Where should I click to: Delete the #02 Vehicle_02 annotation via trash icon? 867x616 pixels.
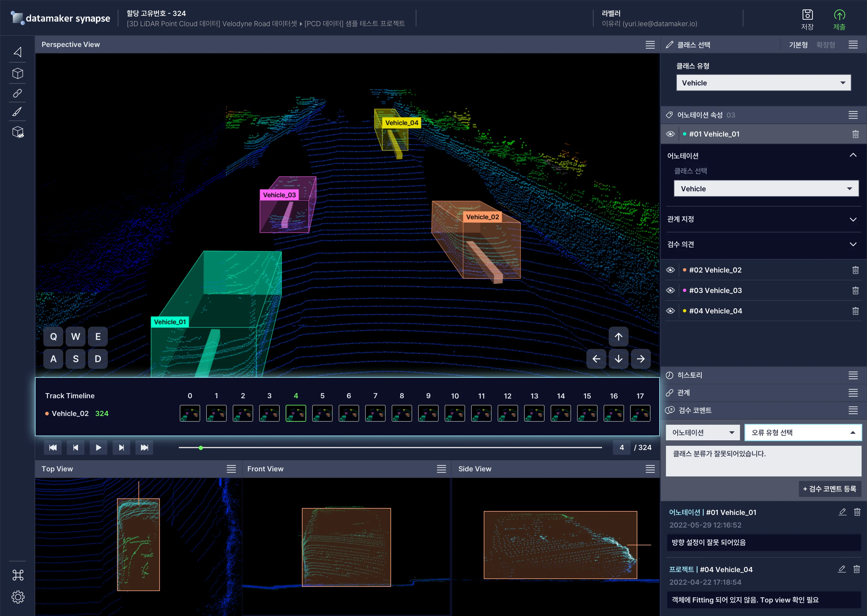point(855,270)
